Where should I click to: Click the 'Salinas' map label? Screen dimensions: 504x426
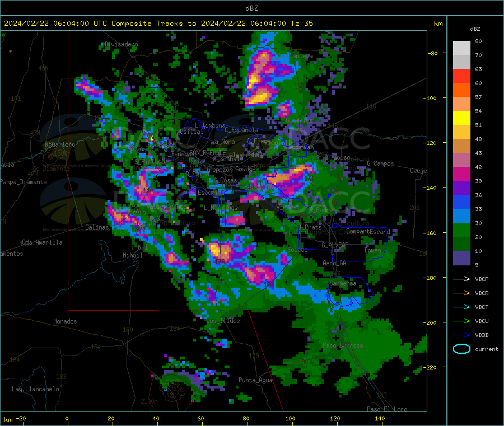pyautogui.click(x=97, y=227)
